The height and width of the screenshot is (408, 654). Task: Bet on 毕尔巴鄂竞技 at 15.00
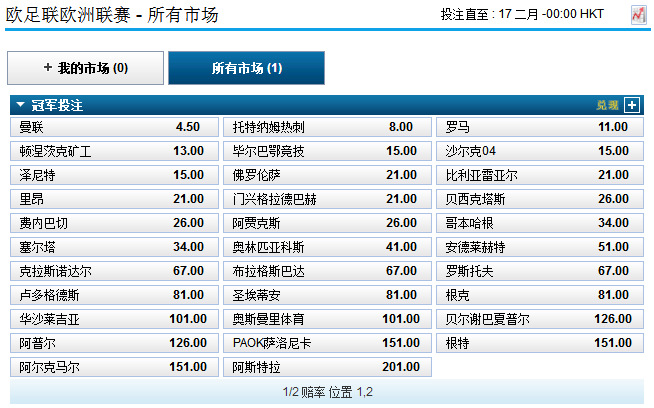click(x=327, y=151)
